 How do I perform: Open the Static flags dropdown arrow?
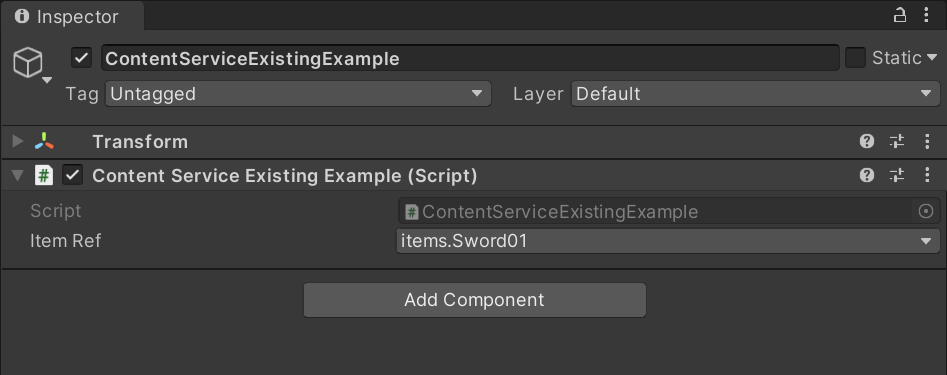click(931, 58)
